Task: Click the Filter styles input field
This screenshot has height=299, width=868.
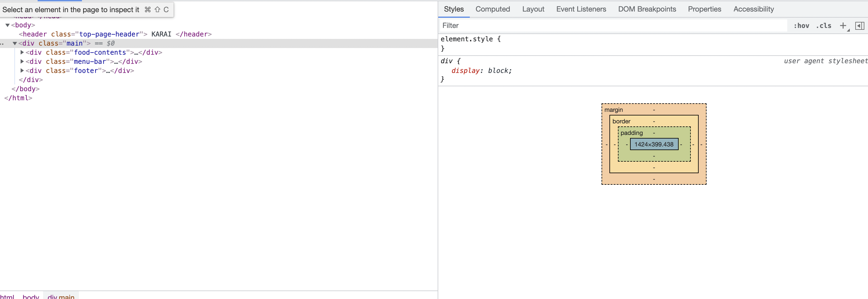Action: (x=613, y=26)
